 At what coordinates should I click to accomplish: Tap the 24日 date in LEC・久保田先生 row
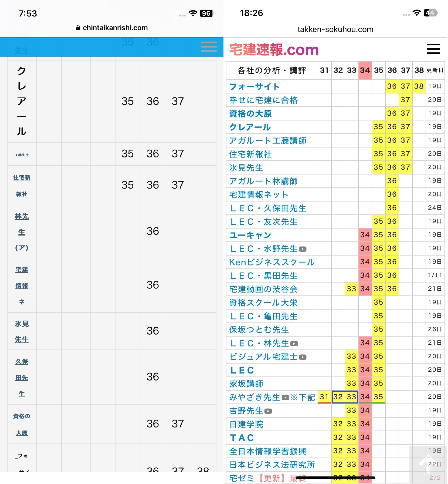click(x=435, y=208)
